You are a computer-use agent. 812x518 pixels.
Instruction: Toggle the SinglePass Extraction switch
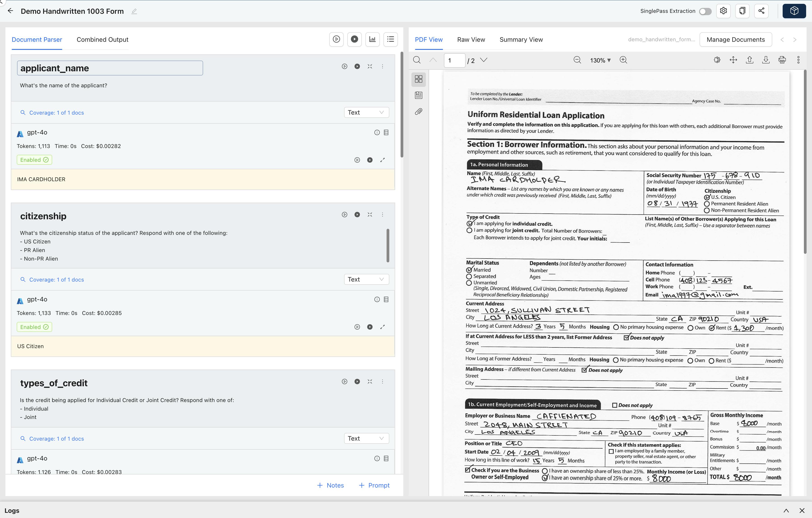coord(705,12)
